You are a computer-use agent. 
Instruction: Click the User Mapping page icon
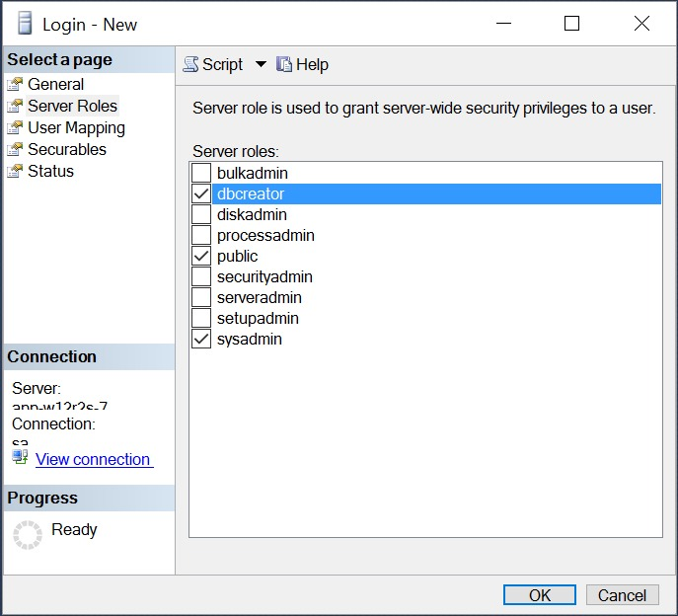[15, 128]
